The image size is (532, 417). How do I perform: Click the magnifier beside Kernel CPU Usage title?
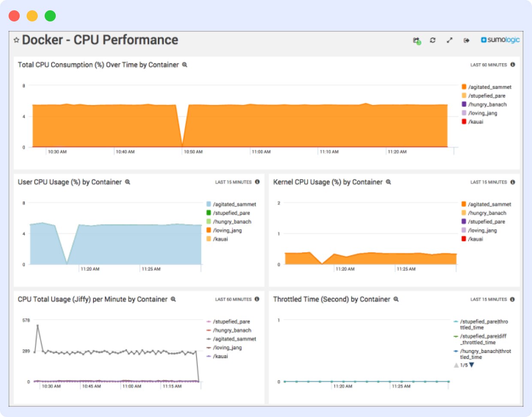click(388, 182)
